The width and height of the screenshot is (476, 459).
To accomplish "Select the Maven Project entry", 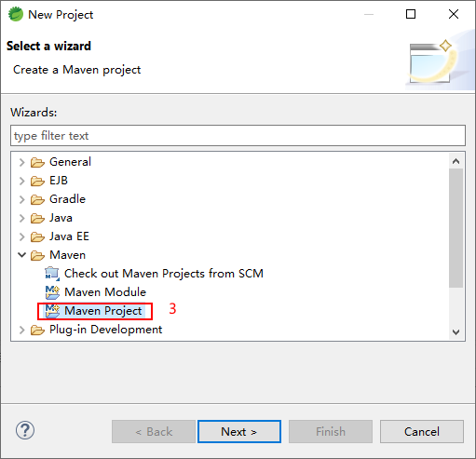I will (103, 311).
